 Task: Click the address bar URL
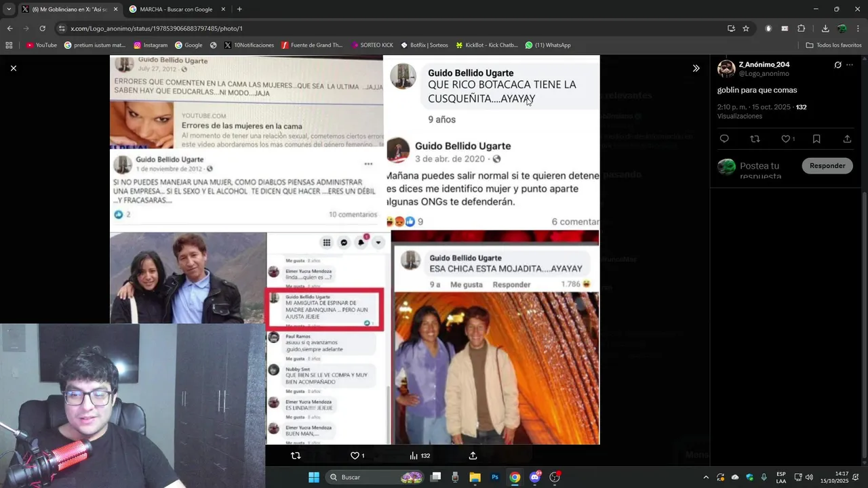pyautogui.click(x=157, y=28)
